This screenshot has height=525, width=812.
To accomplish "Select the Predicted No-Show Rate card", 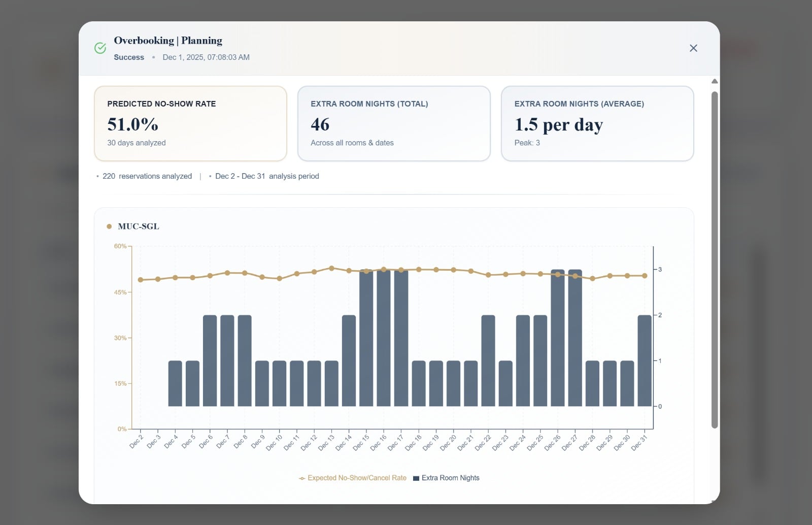I will pos(190,123).
